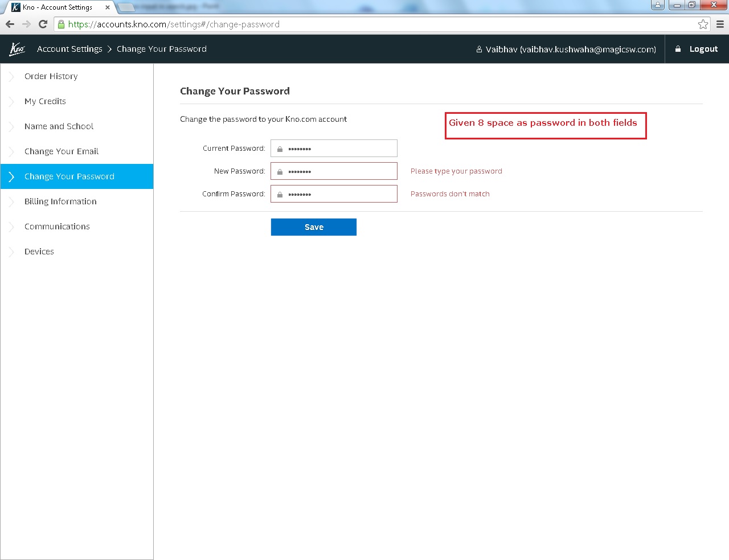Click the 'New Password:' label
The height and width of the screenshot is (560, 729).
coord(240,171)
